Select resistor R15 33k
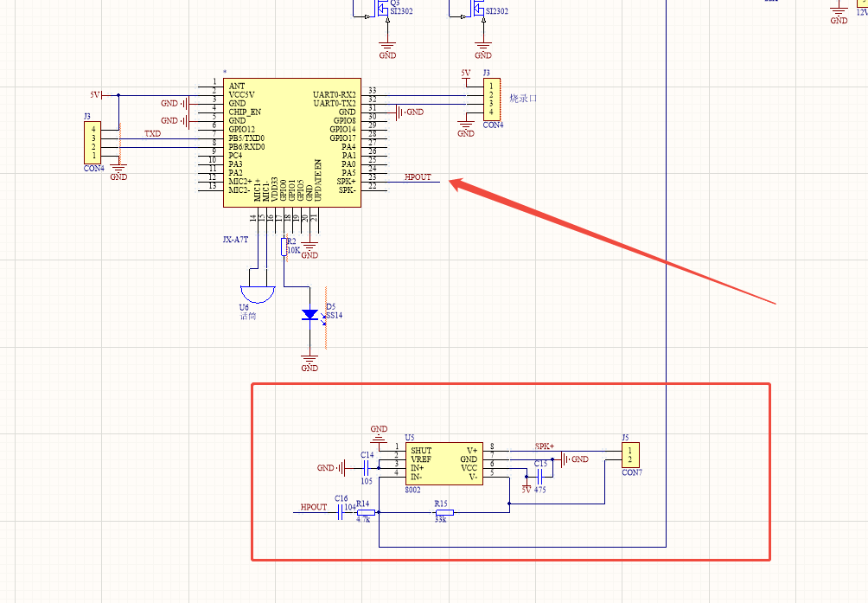868x603 pixels. click(441, 512)
